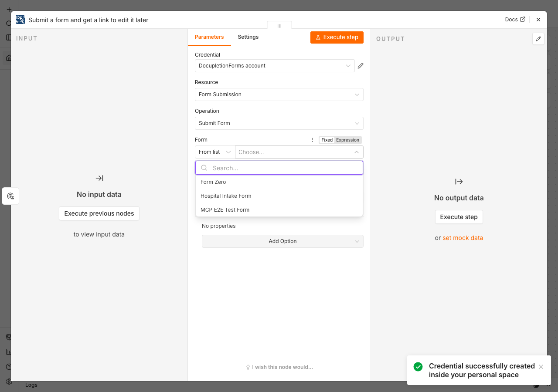Focus the form Search field
The height and width of the screenshot is (392, 558).
[x=279, y=168]
